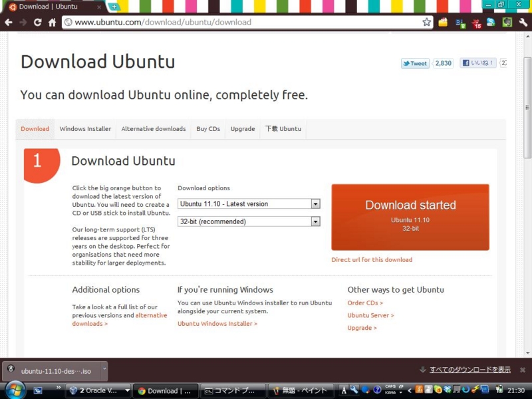This screenshot has width=532, height=399.
Task: Click the scrollbar up arrow
Action: 527,36
